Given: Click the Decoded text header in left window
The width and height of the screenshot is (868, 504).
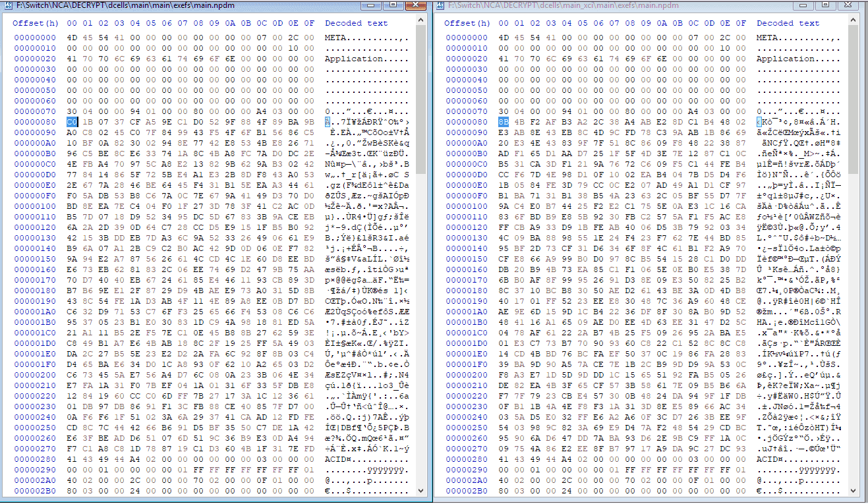Looking at the screenshot, I should (x=357, y=23).
